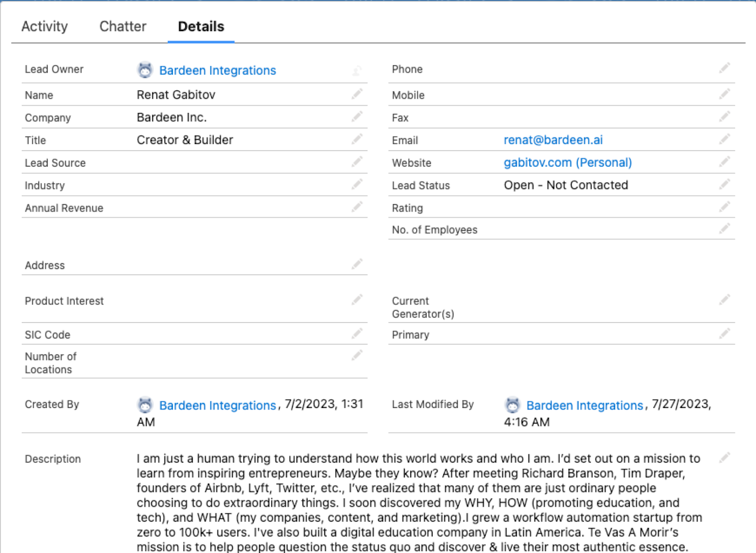Edit the Annual Revenue pencil icon

click(x=357, y=207)
